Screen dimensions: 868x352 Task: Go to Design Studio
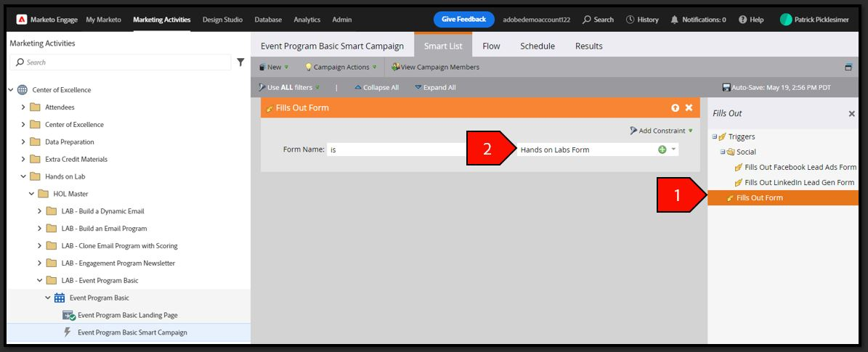[x=222, y=20]
